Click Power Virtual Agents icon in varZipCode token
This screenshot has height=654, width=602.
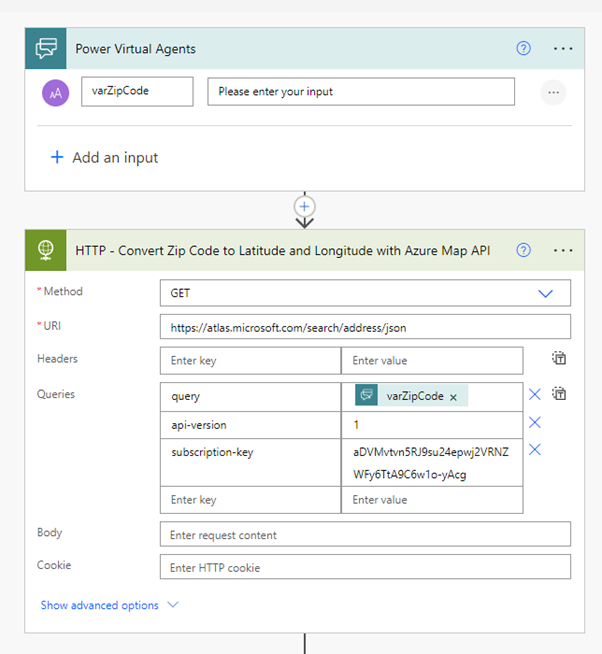point(366,395)
